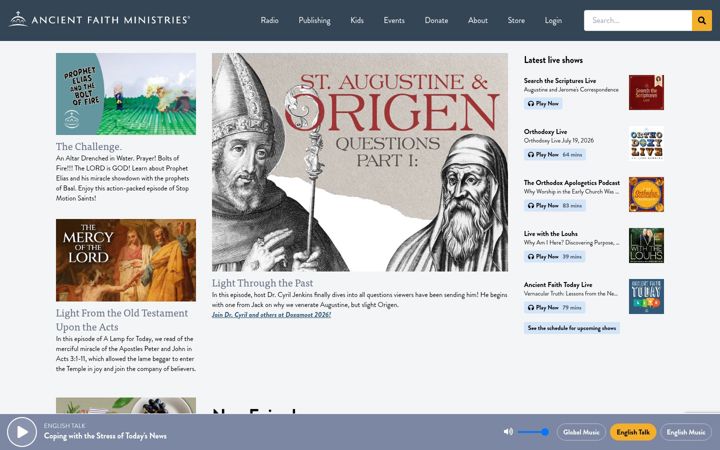Go to the Store
The width and height of the screenshot is (720, 450).
pos(516,20)
